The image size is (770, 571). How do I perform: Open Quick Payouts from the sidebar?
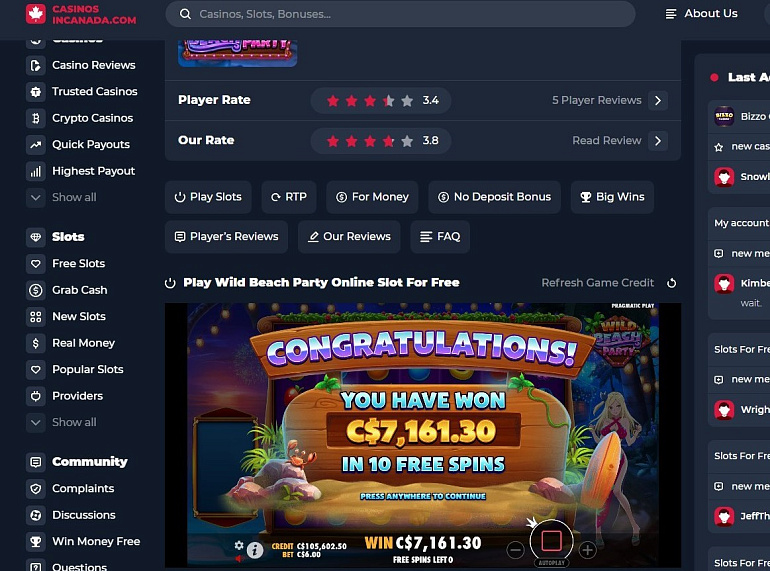[91, 144]
